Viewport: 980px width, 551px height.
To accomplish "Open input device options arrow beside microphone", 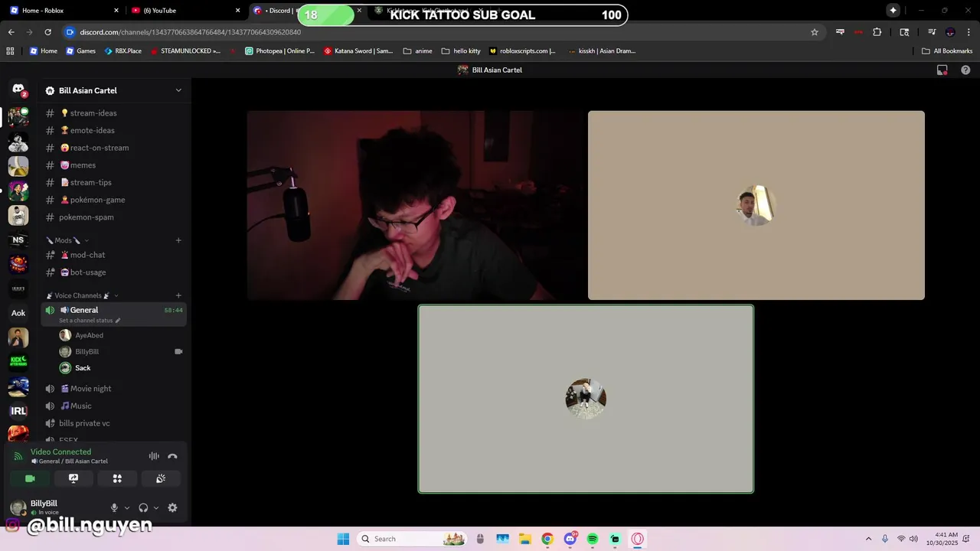I will pyautogui.click(x=127, y=507).
